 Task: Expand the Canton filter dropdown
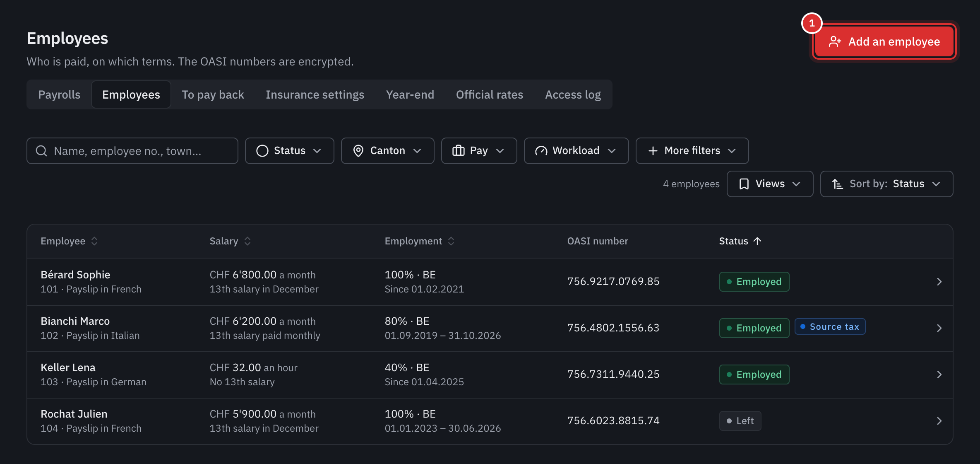tap(387, 151)
